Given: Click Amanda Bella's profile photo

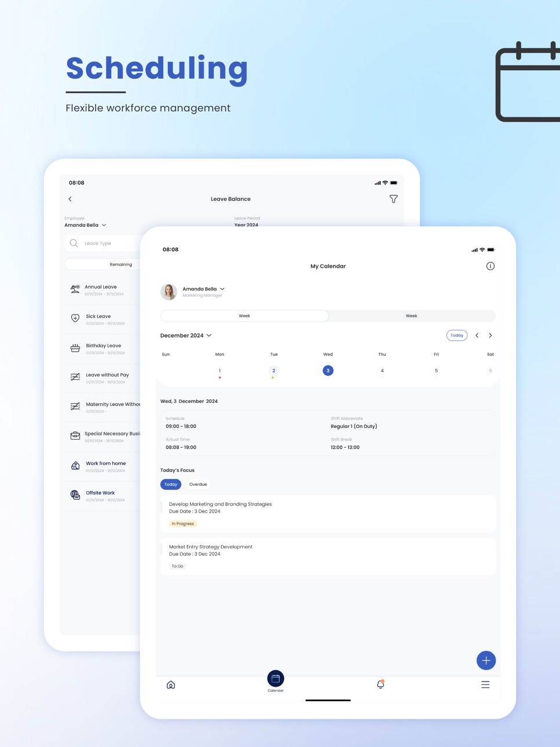Looking at the screenshot, I should click(169, 292).
